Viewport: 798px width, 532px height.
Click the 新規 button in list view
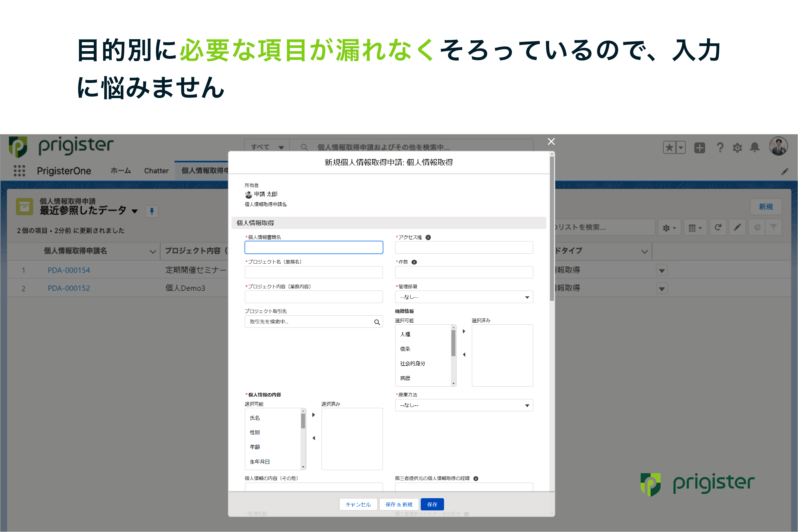click(x=766, y=207)
